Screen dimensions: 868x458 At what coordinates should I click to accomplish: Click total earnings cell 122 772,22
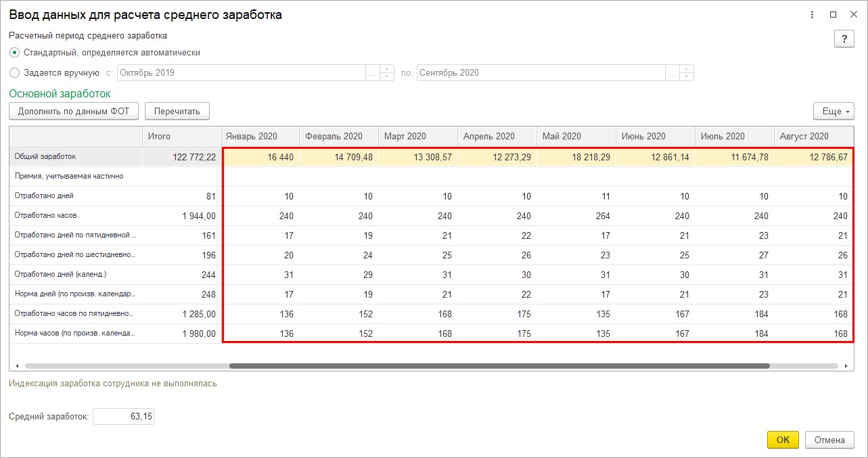(x=181, y=157)
